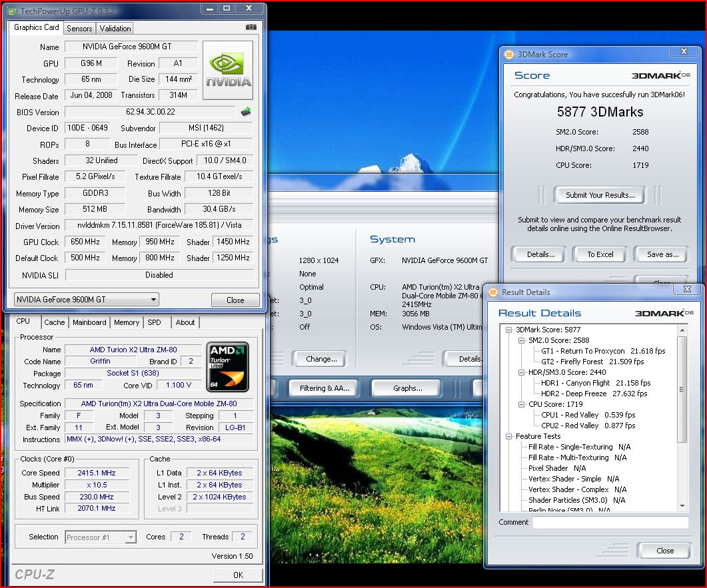
Task: Select Fill Rate - Multi-Texturing item
Action: (577, 457)
